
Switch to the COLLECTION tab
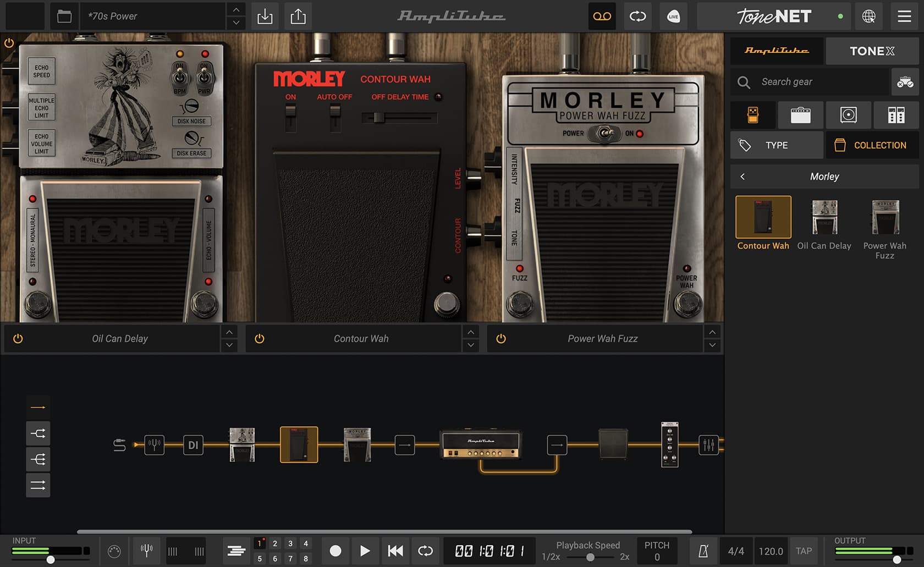872,145
